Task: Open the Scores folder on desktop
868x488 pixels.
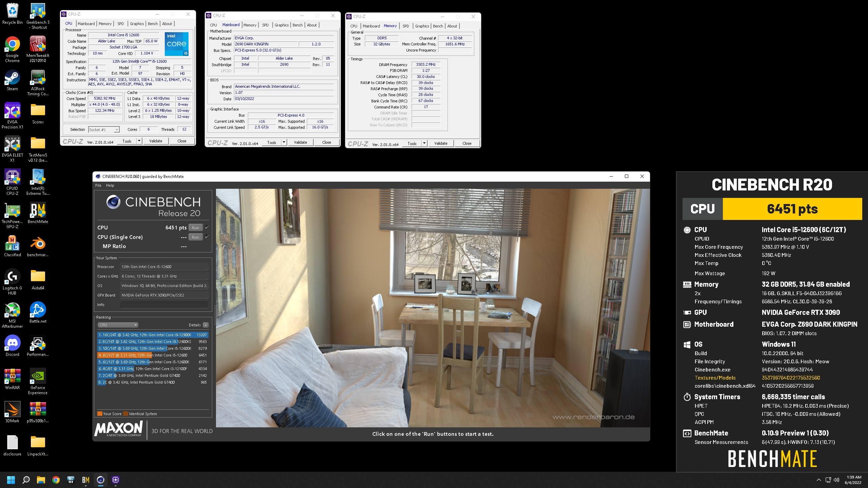Action: [38, 113]
